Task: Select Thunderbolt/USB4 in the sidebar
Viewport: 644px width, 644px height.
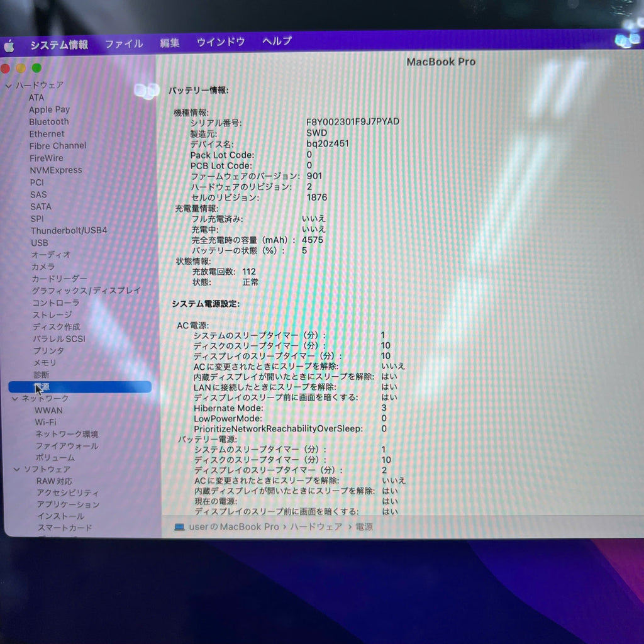Action: point(69,231)
